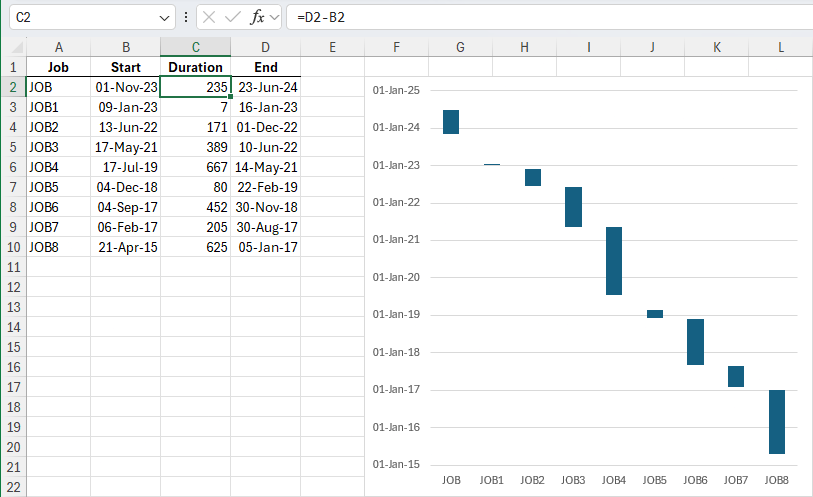This screenshot has width=813, height=497.
Task: Confirm entry with the checkmark icon
Action: tap(233, 17)
